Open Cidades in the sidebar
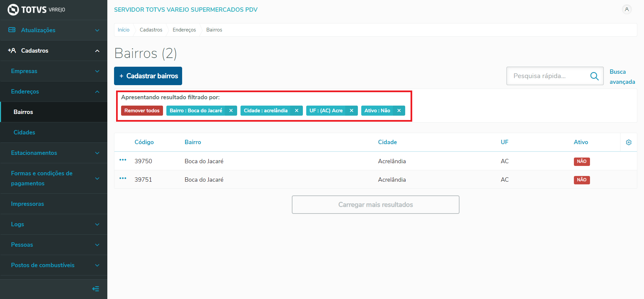 (54, 132)
